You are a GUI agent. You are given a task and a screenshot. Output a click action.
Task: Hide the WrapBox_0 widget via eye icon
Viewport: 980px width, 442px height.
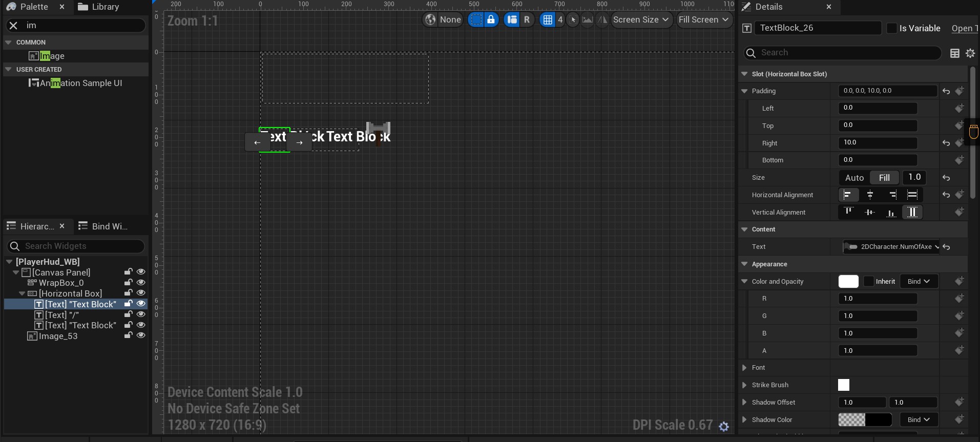point(141,282)
